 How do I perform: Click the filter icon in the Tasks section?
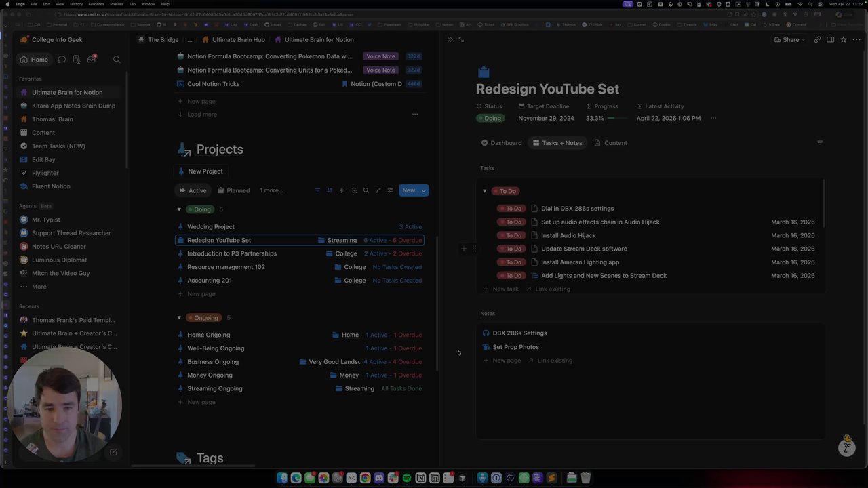pyautogui.click(x=820, y=143)
